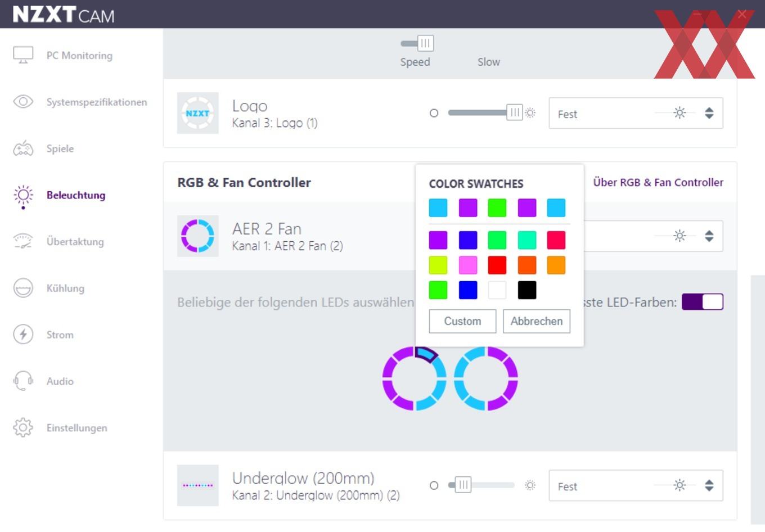
Task: Pick the black color swatch
Action: tap(527, 290)
